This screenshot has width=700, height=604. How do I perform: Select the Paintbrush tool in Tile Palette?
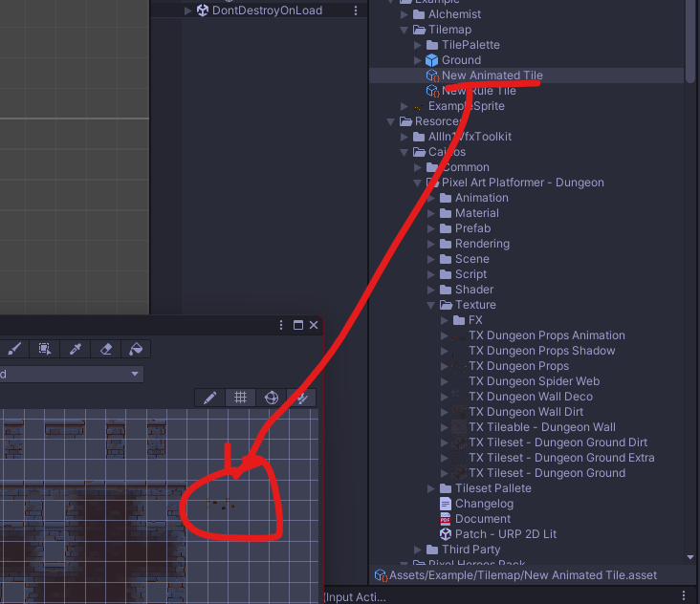[14, 349]
